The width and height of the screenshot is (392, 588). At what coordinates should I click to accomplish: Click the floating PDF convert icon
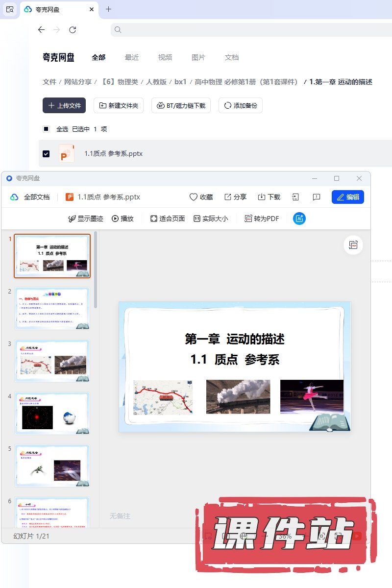pos(353,245)
